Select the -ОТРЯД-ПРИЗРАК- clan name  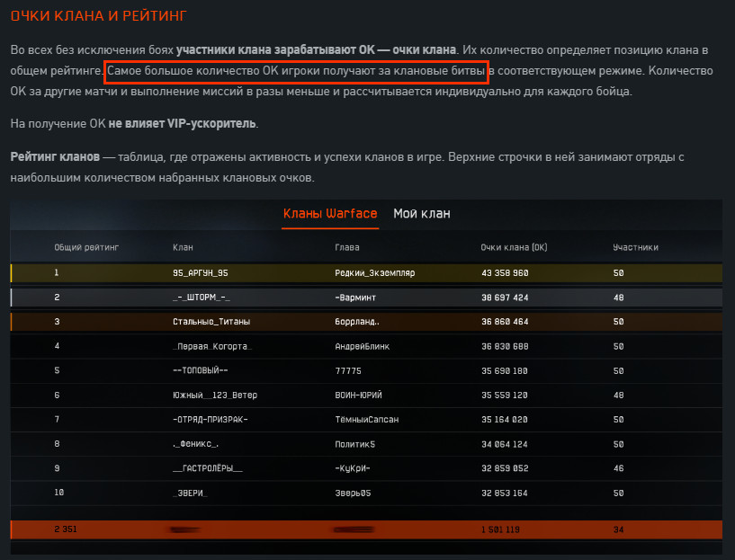pos(210,419)
